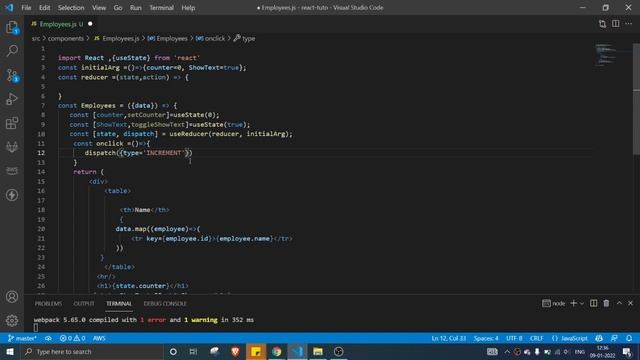This screenshot has height=360, width=640.
Task: Open the Accounts icon in activity bar
Action: click(12, 297)
